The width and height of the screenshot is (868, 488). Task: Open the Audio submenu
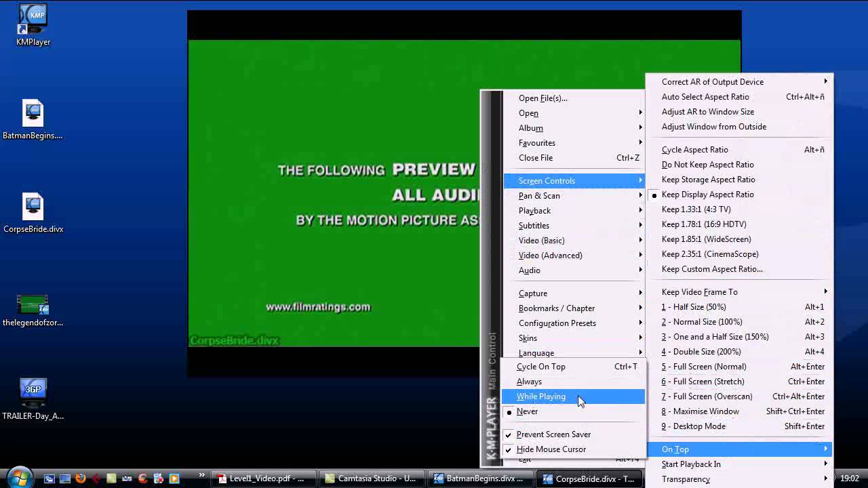[x=574, y=270]
